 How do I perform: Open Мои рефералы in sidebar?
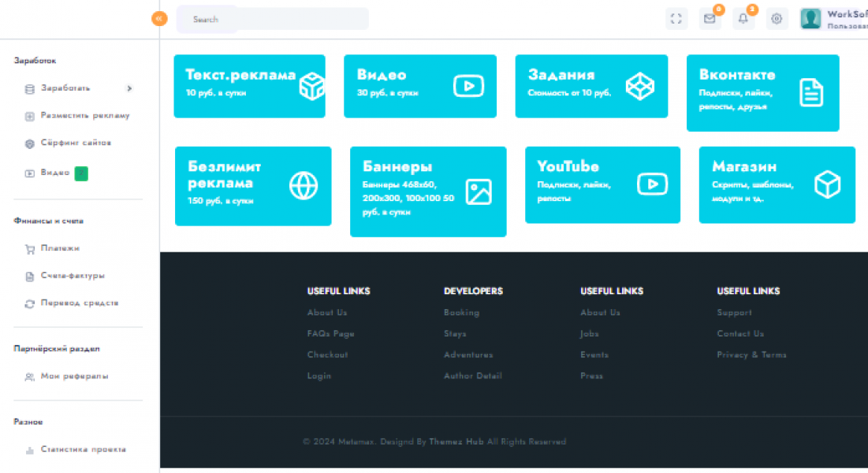click(x=74, y=377)
